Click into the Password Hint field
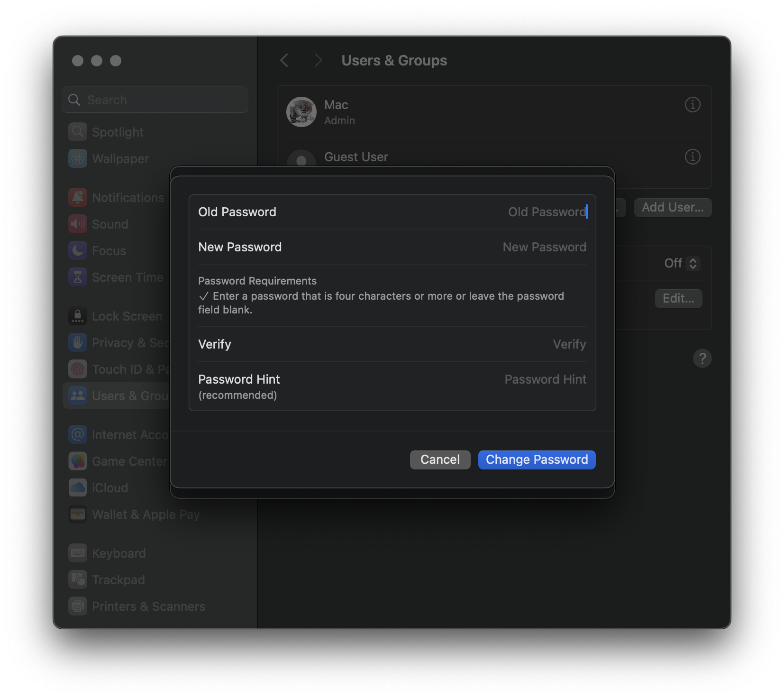Viewport: 784px width, 699px height. [x=474, y=380]
